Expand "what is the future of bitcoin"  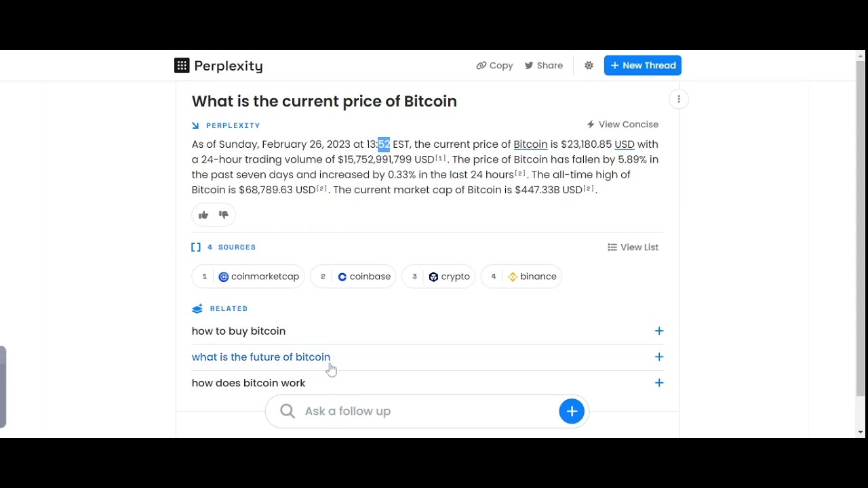tap(658, 357)
